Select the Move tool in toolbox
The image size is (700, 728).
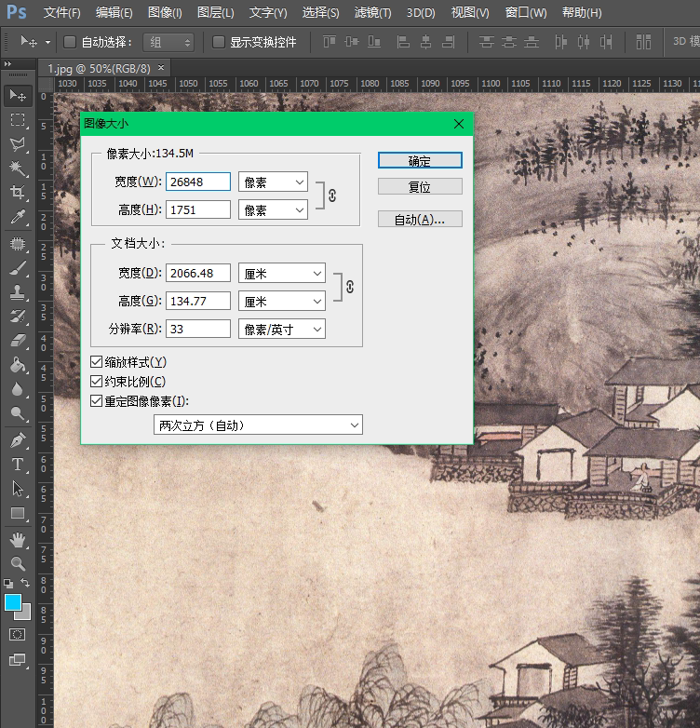18,95
